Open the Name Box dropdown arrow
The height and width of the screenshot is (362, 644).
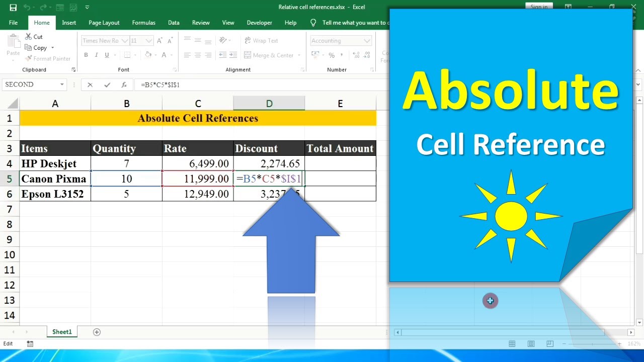pos(62,84)
